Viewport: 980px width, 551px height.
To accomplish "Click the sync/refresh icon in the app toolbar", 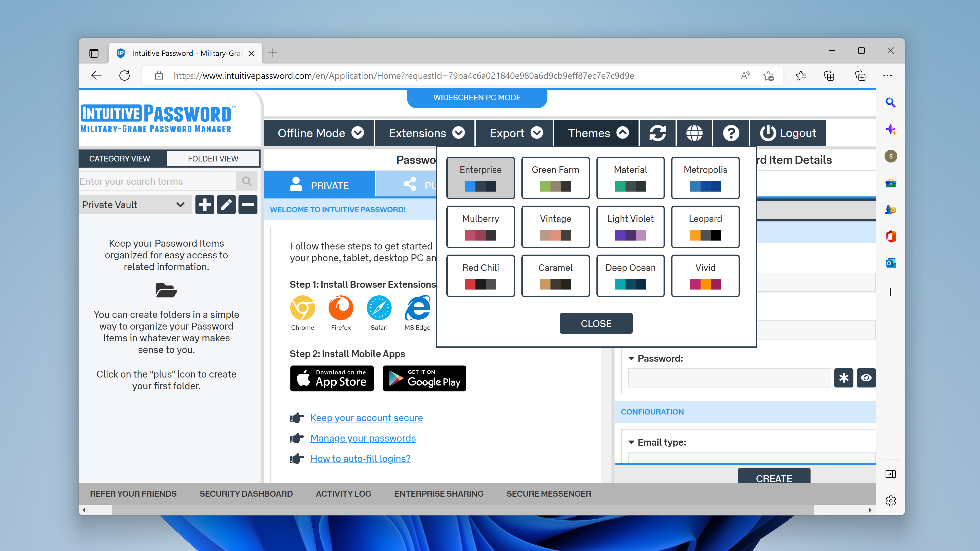I will point(657,133).
